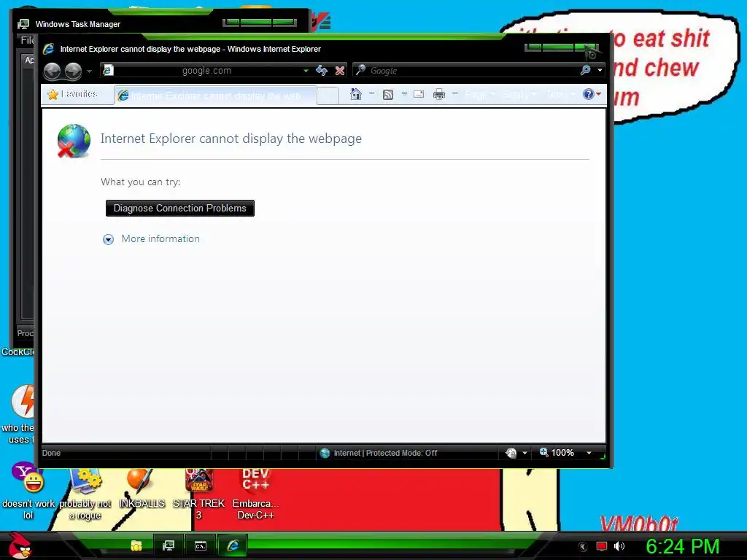Click the Print icon
The image size is (747, 560).
438,94
